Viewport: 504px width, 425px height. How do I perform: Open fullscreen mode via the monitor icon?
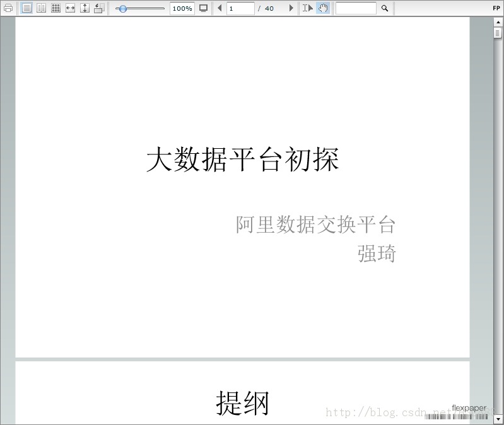coord(203,8)
